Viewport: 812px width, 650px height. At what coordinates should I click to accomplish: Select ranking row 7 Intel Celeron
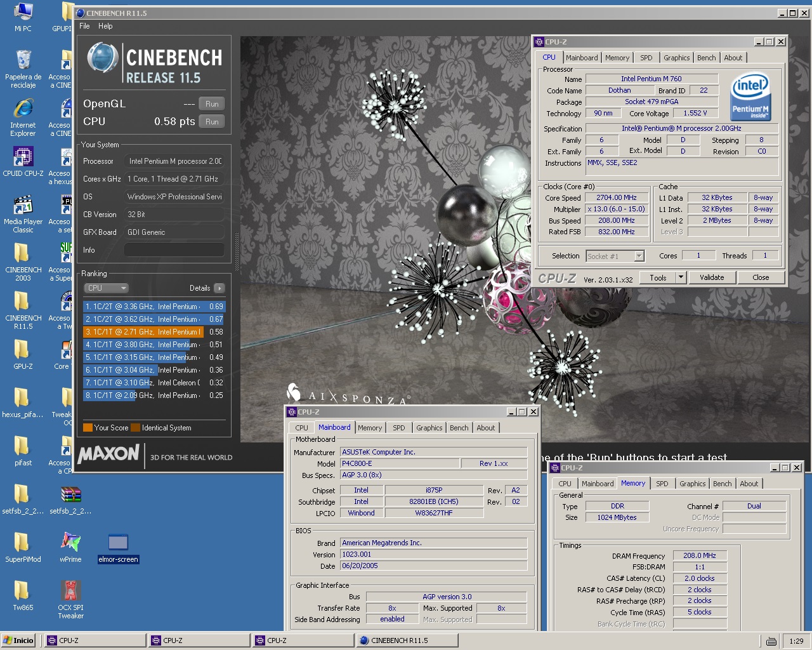pos(154,383)
